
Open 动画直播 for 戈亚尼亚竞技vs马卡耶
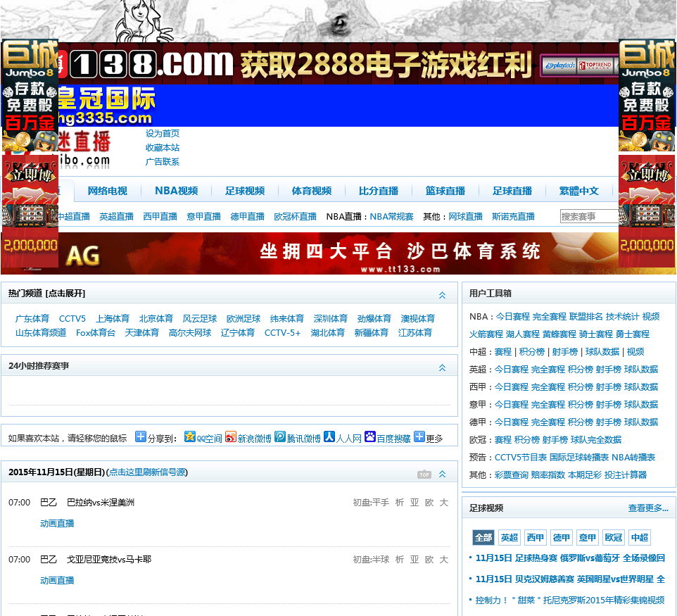(x=57, y=580)
